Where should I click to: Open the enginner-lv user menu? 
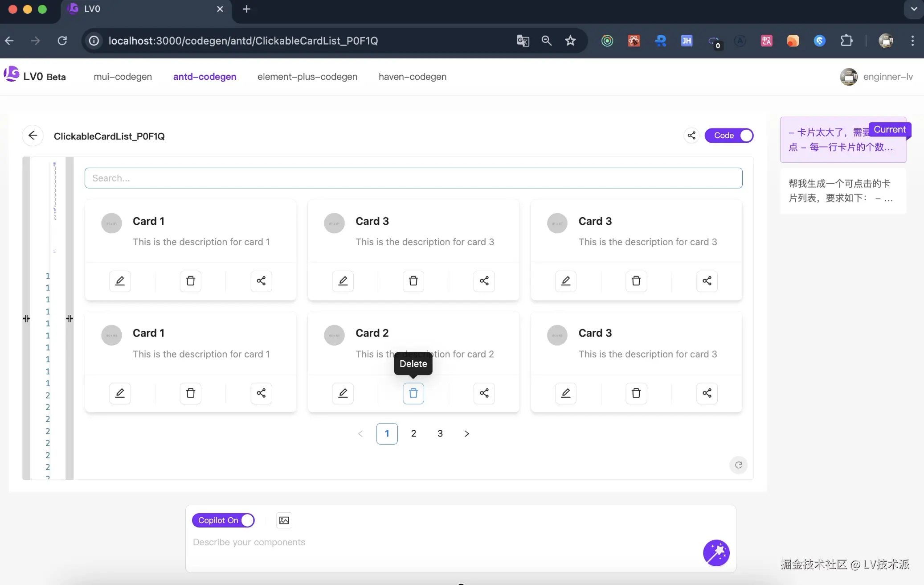tap(876, 77)
